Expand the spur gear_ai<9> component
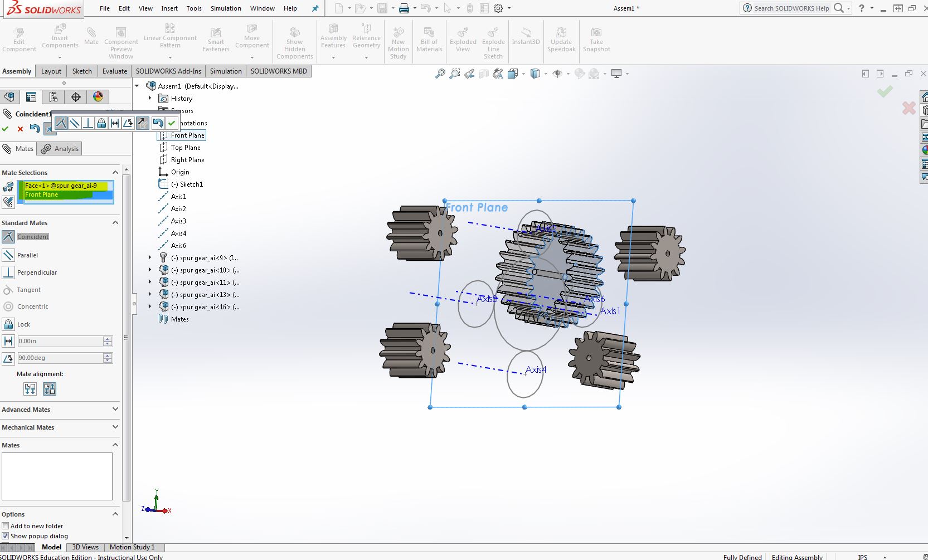 (150, 258)
